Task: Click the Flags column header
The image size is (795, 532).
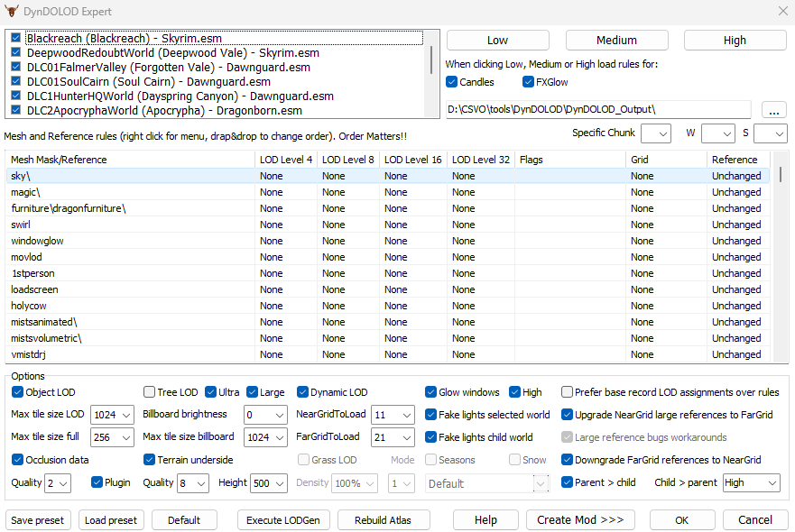Action: (570, 159)
